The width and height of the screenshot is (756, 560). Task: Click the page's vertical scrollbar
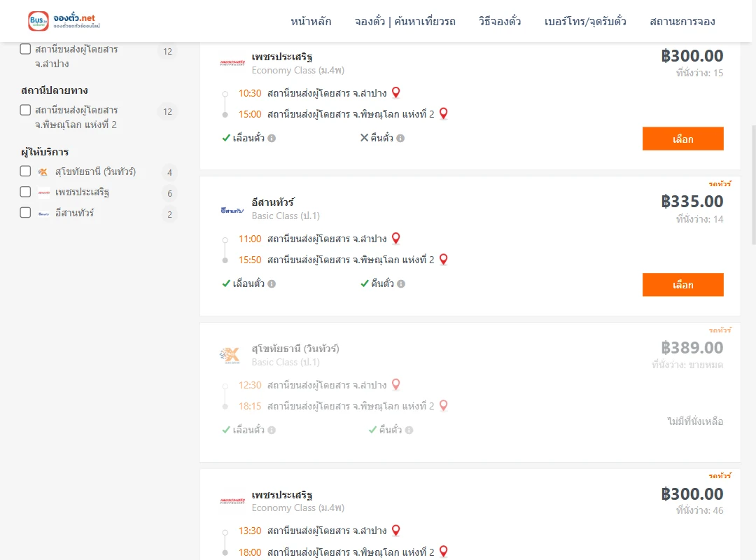coord(754,185)
